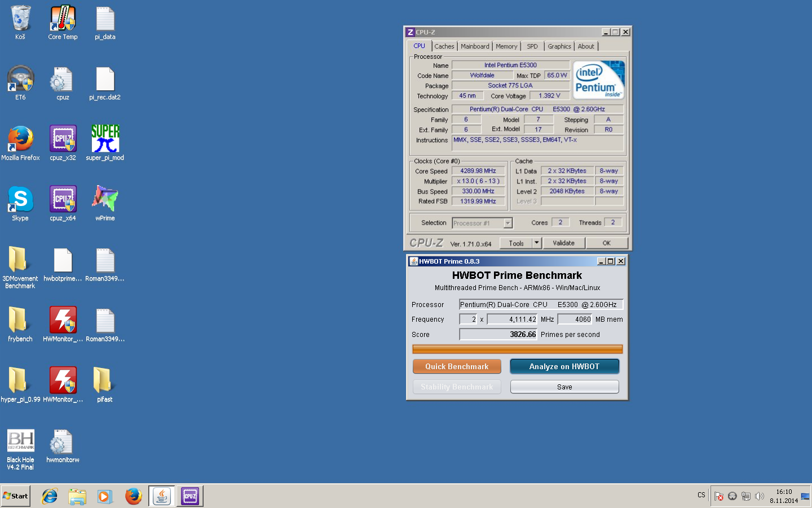Screen dimensions: 812x508
Task: Click the Core Speed value 4289.98 MHz
Action: [478, 171]
